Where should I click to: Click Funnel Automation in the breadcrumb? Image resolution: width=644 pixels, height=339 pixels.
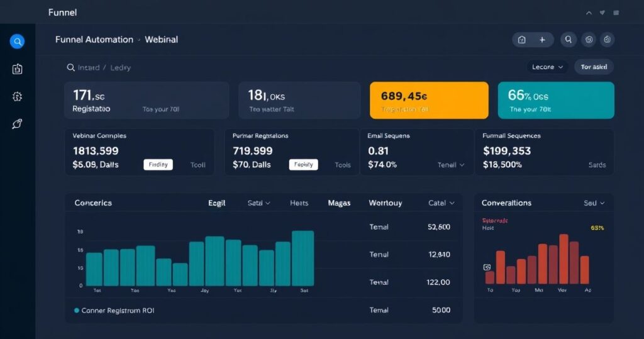94,40
